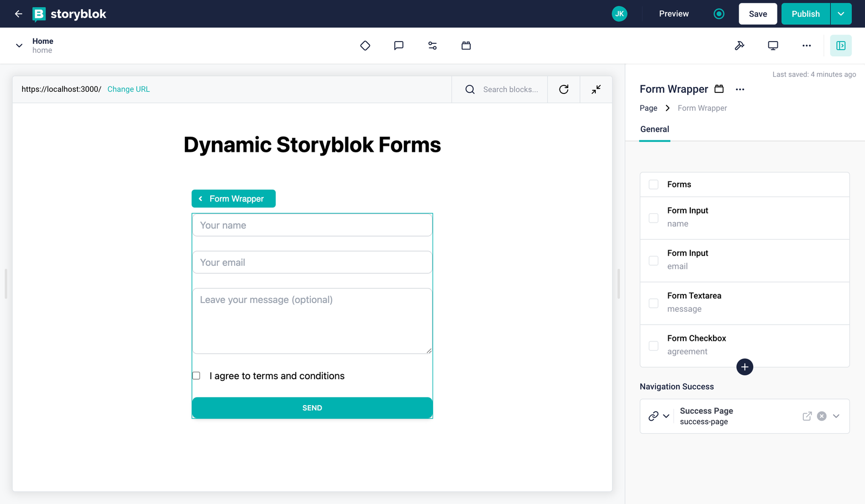Image resolution: width=865 pixels, height=504 pixels.
Task: Open the link type dropdown chevron
Action: 666,416
